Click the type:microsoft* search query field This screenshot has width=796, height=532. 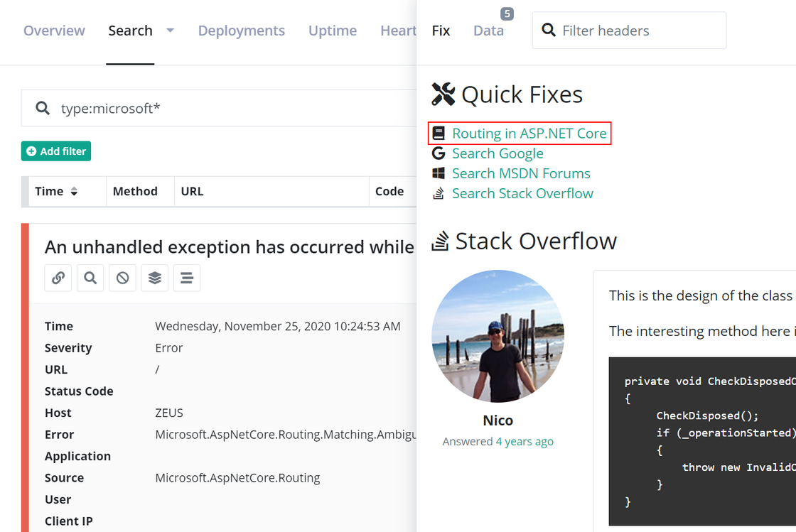(218, 108)
